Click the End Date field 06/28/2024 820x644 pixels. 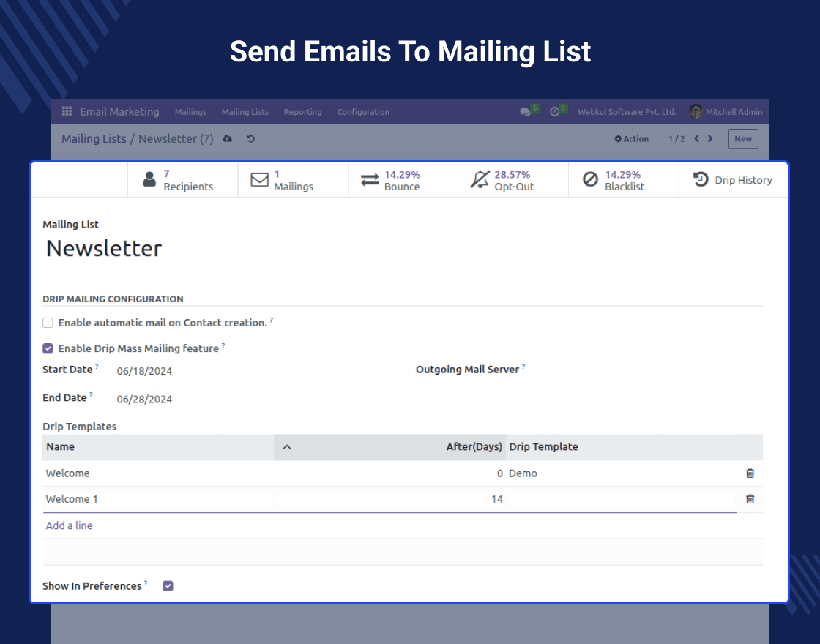pyautogui.click(x=144, y=400)
